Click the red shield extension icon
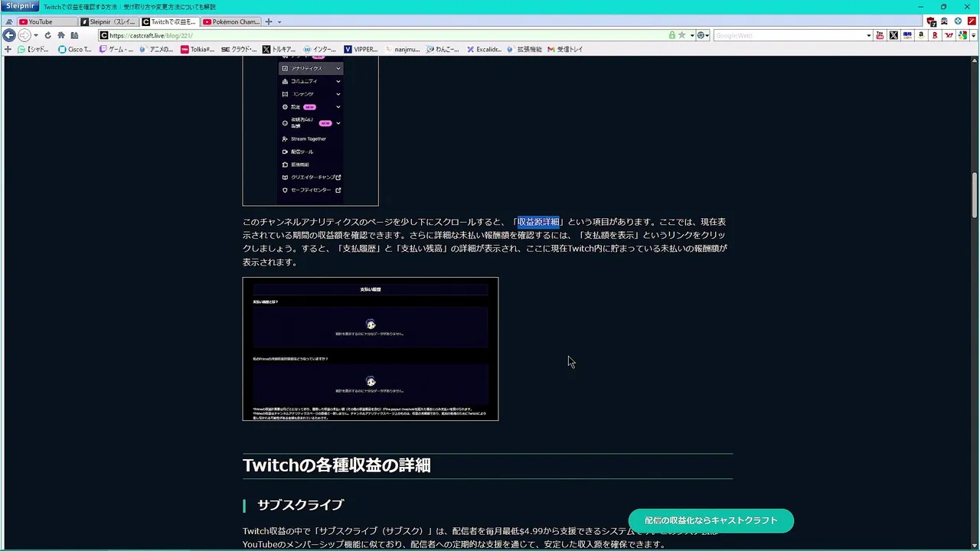Image resolution: width=980 pixels, height=551 pixels. [931, 21]
